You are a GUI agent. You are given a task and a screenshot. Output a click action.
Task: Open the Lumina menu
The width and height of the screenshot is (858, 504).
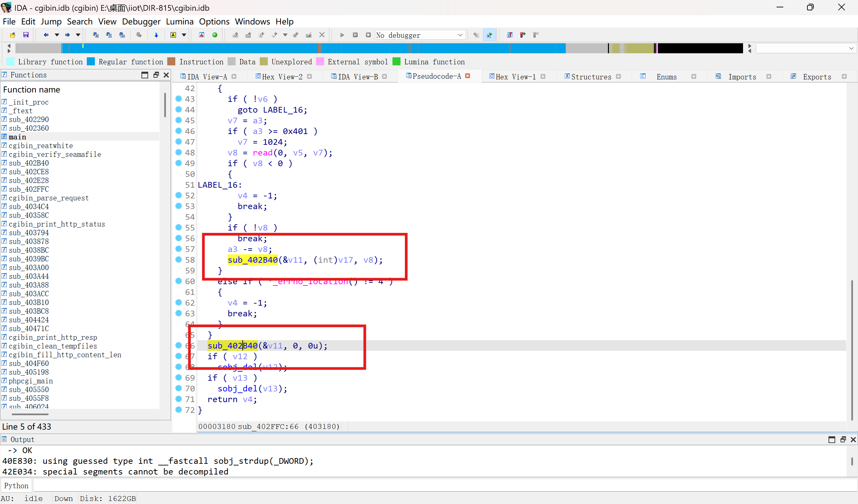coord(179,21)
